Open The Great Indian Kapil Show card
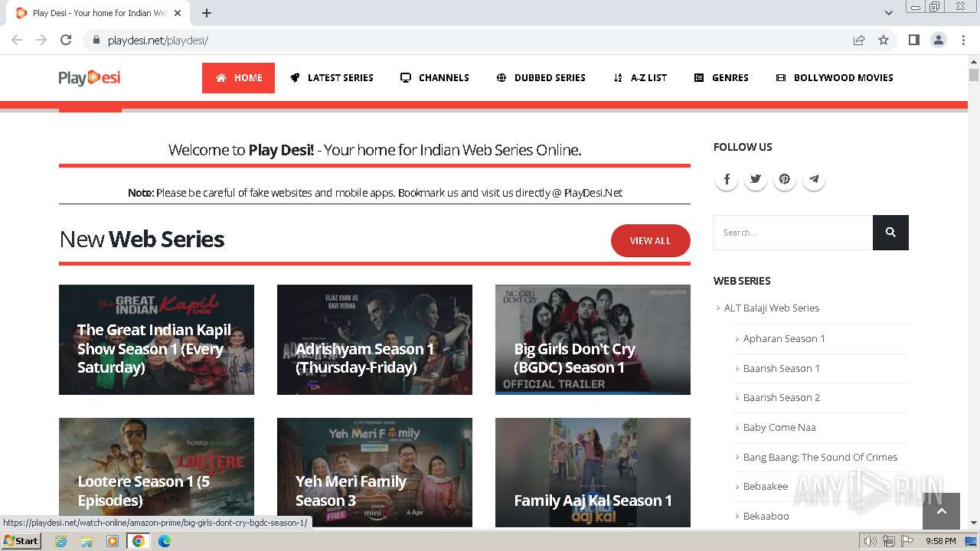The image size is (980, 551). coord(156,340)
